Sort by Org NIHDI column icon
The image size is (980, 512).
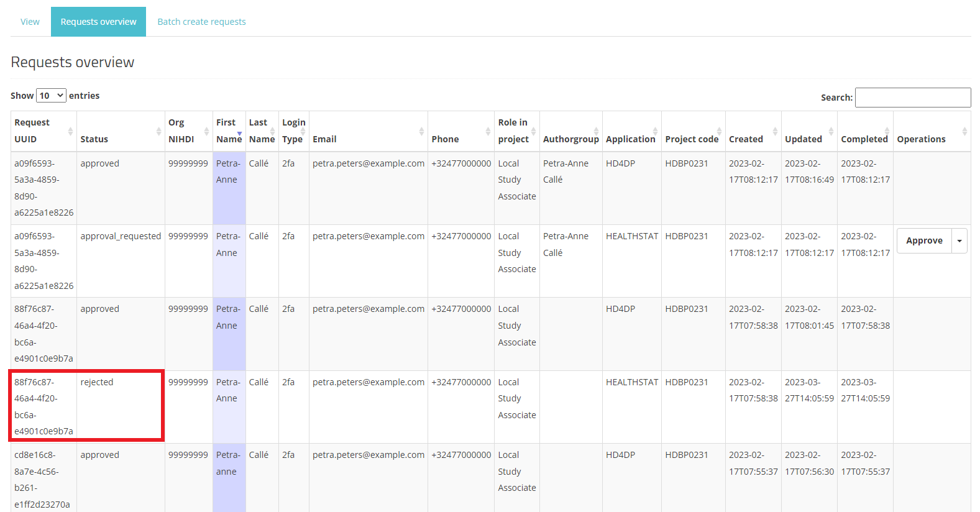[206, 131]
